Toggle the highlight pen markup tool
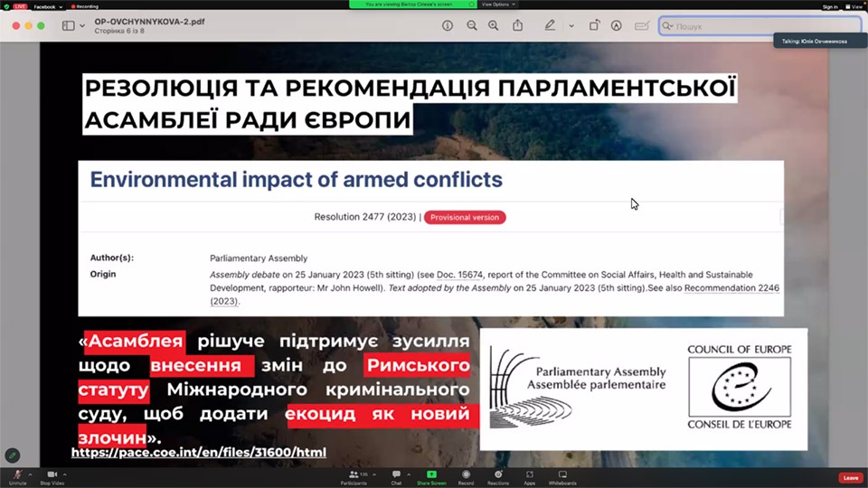 [x=550, y=26]
